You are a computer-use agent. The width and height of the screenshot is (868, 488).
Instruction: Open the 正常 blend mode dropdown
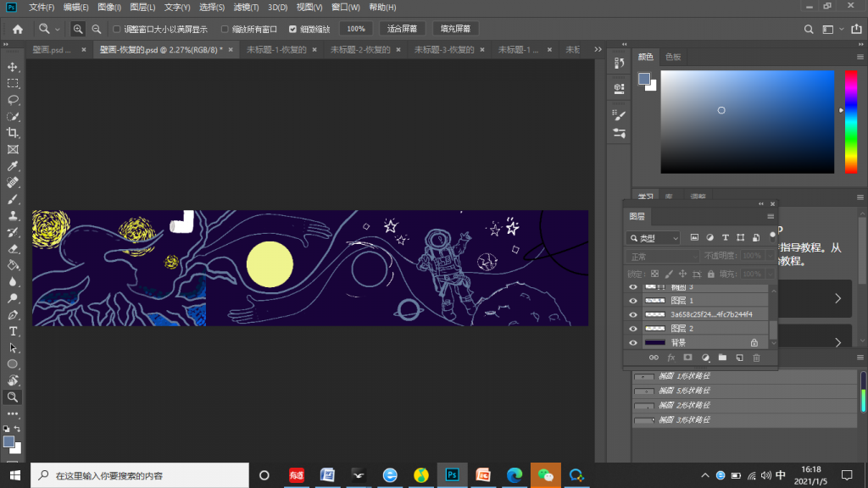pyautogui.click(x=663, y=256)
